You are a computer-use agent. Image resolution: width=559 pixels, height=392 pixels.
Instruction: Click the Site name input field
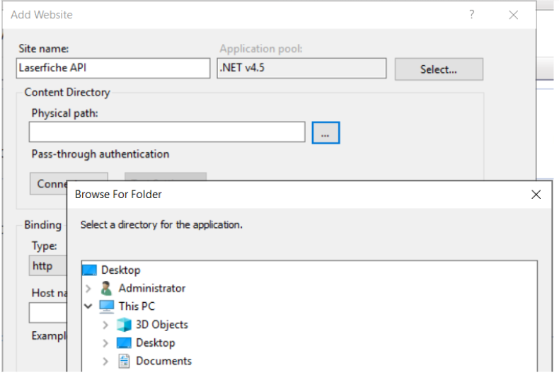(113, 68)
